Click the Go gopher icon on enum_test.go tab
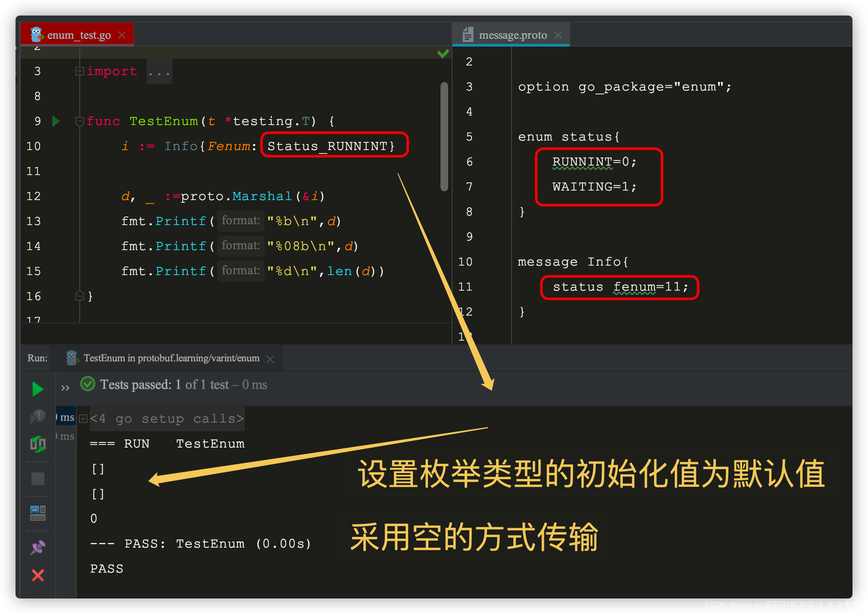This screenshot has height=614, width=868. click(x=36, y=34)
